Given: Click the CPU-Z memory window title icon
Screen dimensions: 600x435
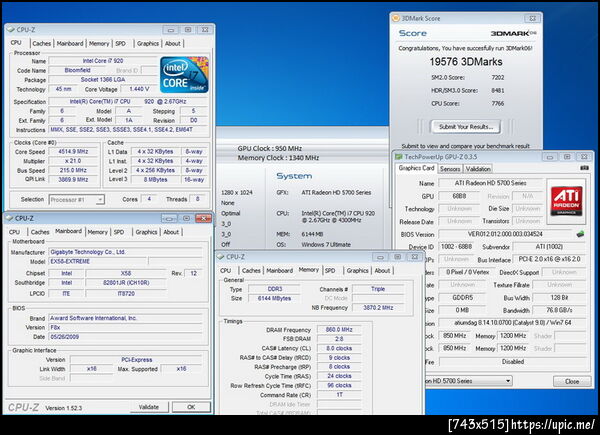Looking at the screenshot, I should [221, 257].
